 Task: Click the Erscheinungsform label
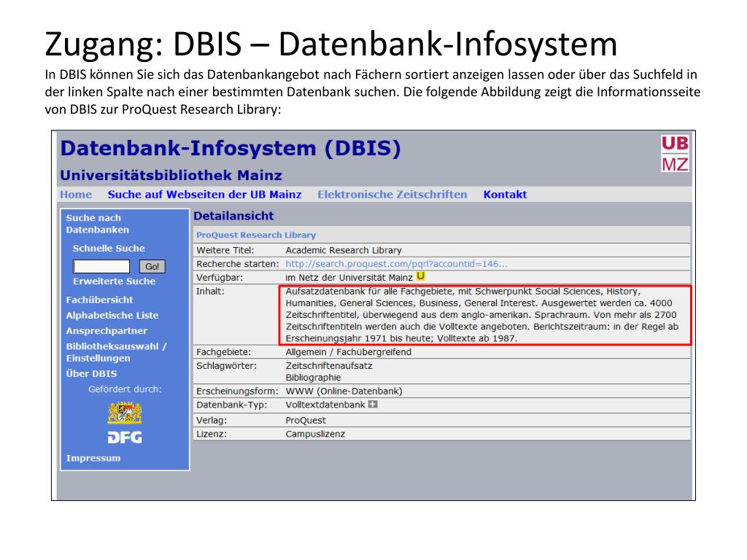[x=237, y=391]
